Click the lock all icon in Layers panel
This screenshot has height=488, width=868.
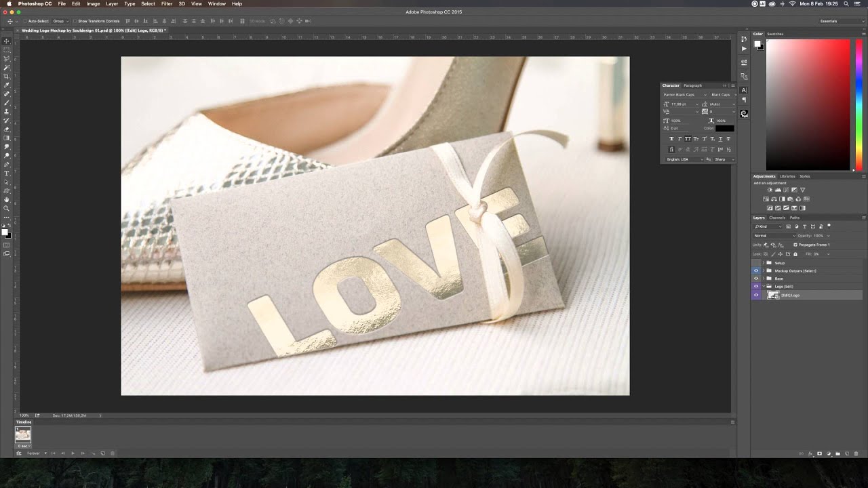tap(795, 254)
